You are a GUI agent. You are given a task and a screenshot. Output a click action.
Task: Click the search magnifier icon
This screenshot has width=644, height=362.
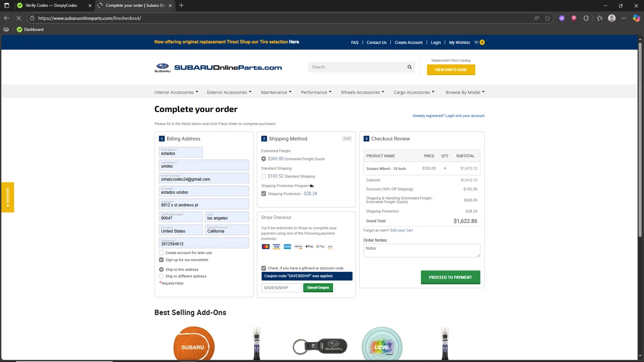pyautogui.click(x=410, y=67)
